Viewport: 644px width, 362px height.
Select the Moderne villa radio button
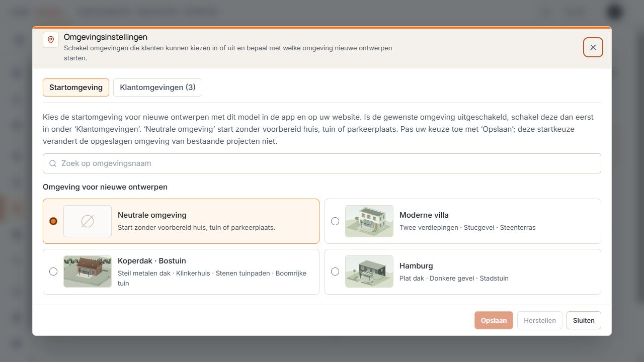pyautogui.click(x=335, y=221)
